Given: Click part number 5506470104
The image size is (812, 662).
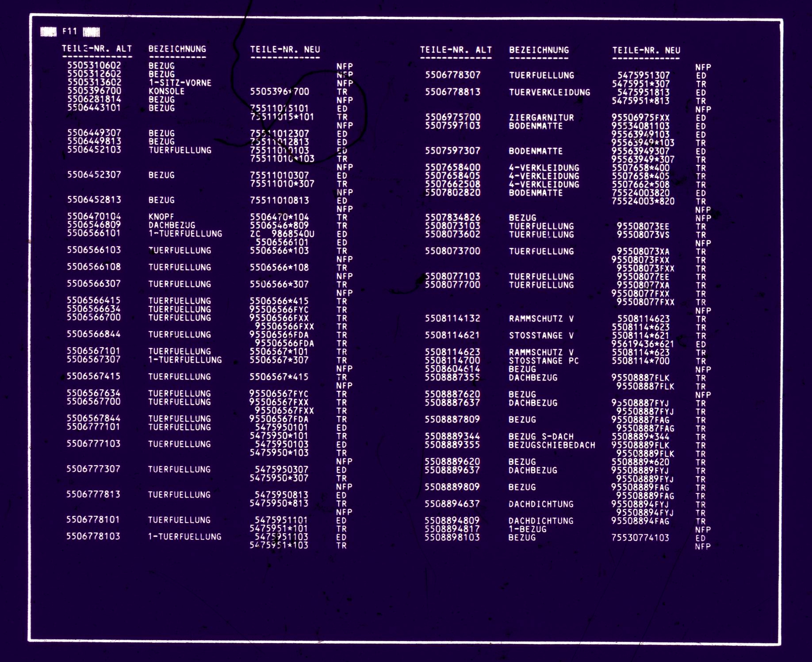Looking at the screenshot, I should click(x=94, y=217).
